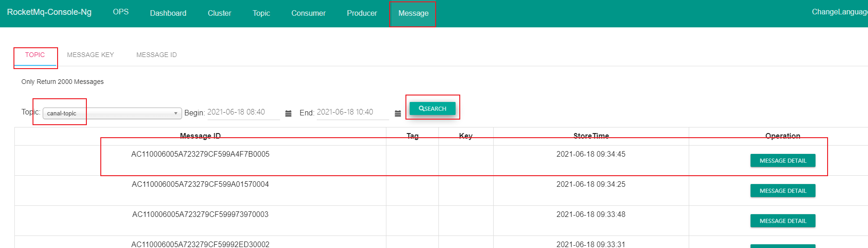
Task: Switch to the Message ID tab
Action: [157, 55]
